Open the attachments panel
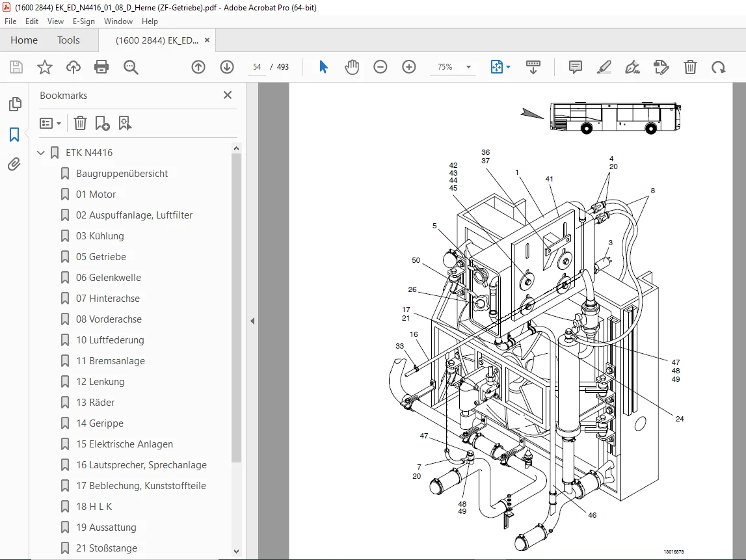The height and width of the screenshot is (560, 746). pos(14,165)
